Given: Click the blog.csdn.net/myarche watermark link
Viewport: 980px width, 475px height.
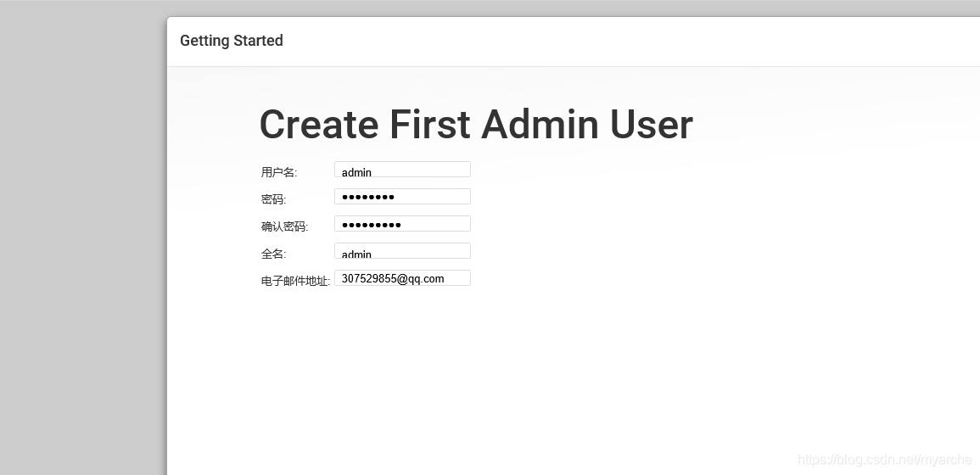Looking at the screenshot, I should coord(885,460).
